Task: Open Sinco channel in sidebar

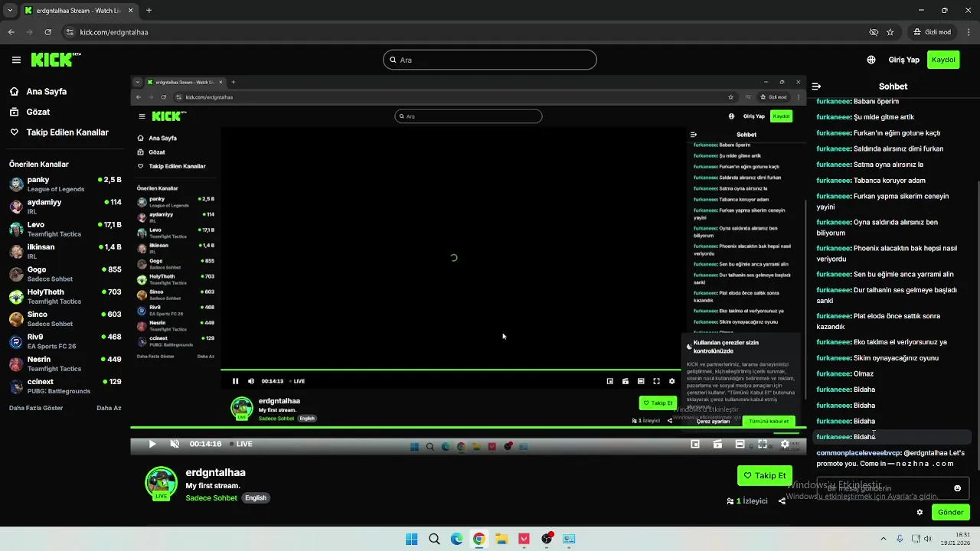Action: click(x=65, y=319)
